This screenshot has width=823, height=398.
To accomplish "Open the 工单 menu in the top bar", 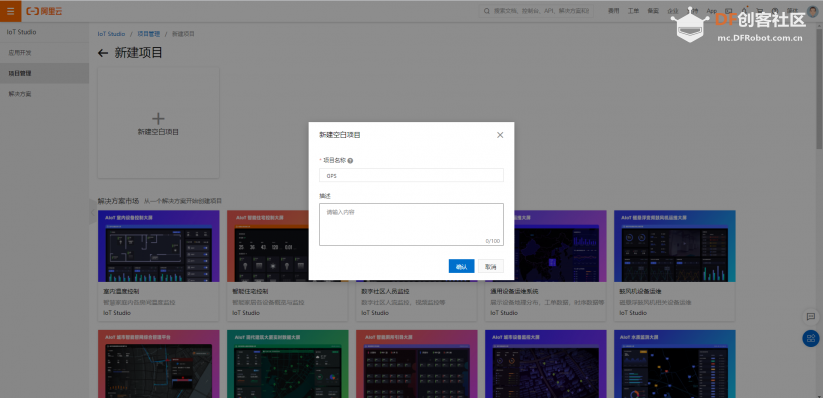I will [633, 11].
